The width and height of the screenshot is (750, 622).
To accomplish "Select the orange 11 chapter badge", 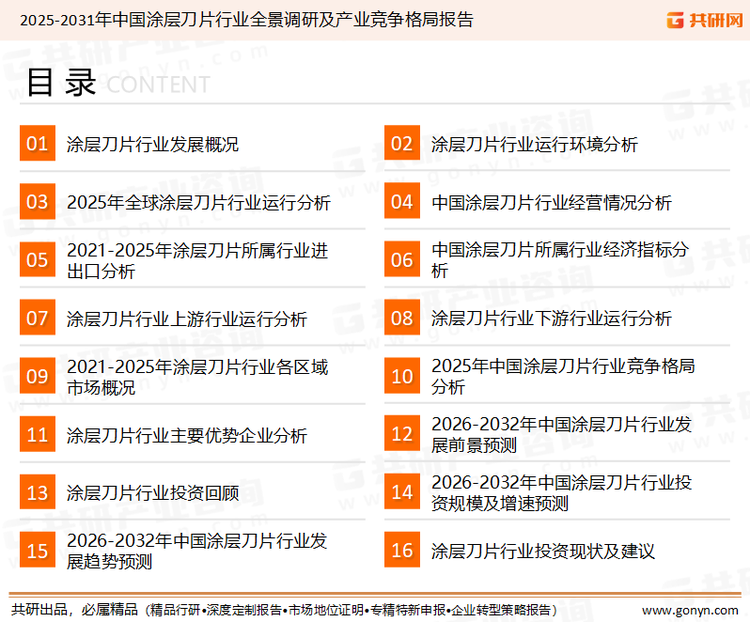I will coord(37,435).
